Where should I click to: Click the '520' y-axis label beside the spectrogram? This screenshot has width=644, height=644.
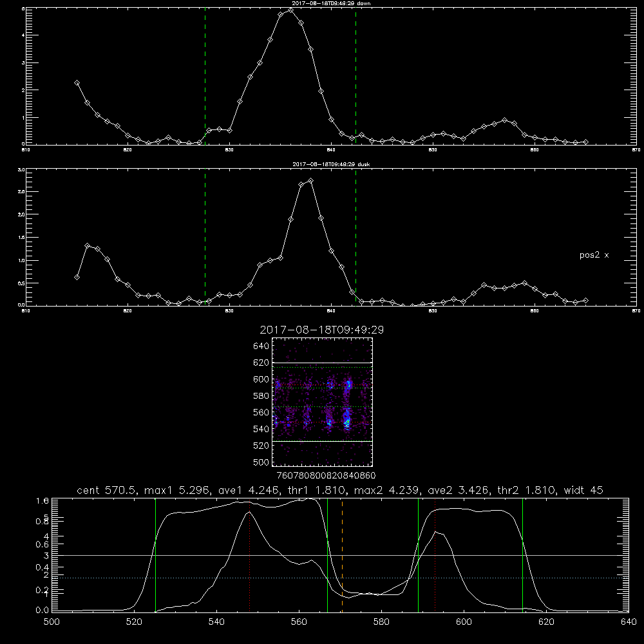(261, 446)
